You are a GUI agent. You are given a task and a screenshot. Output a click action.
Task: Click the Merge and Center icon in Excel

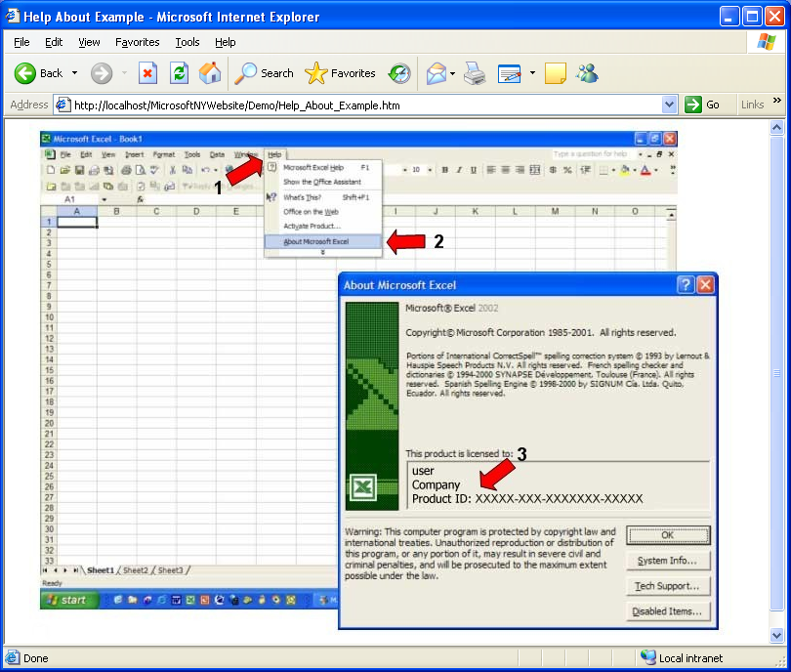535,170
